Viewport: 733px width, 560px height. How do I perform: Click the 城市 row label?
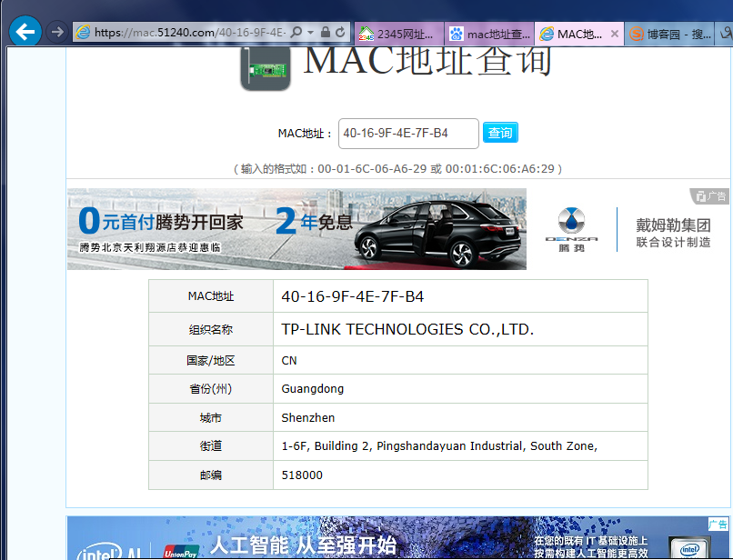(x=211, y=418)
